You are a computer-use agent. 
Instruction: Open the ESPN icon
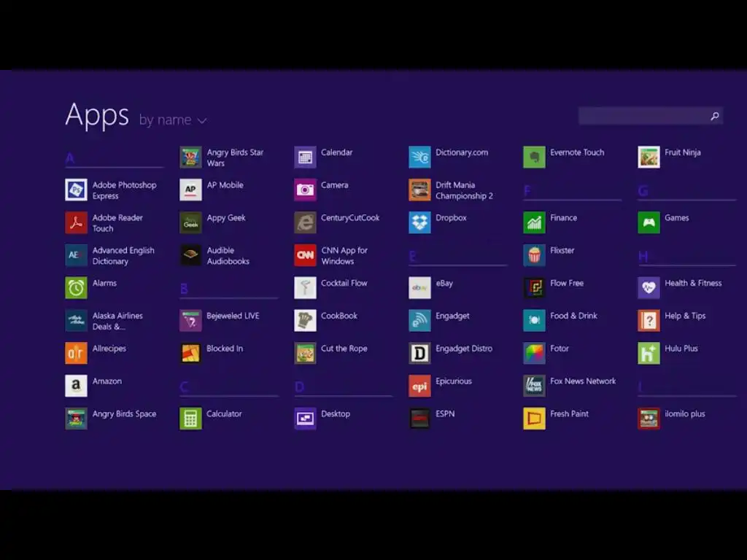(419, 419)
